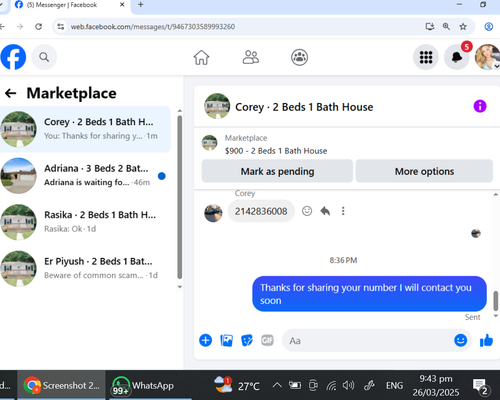This screenshot has width=500, height=400.
Task: Open Corey 2 Beds 1 Bath conversation
Action: [x=85, y=129]
